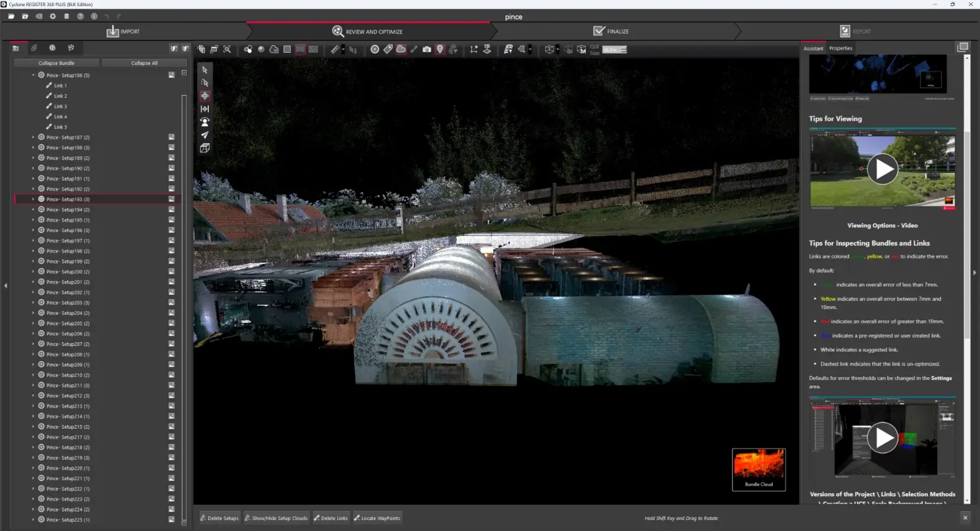Toggle the waypoint location pin display

tap(440, 50)
